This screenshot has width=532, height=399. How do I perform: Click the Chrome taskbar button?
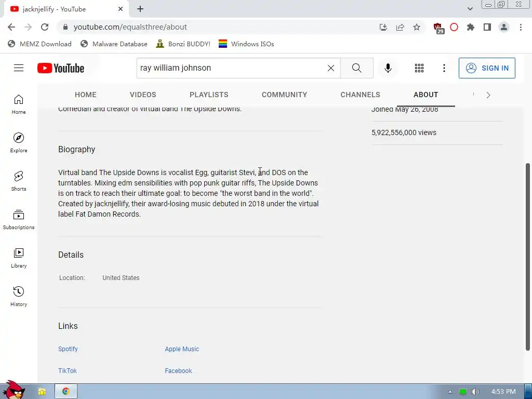tap(66, 391)
